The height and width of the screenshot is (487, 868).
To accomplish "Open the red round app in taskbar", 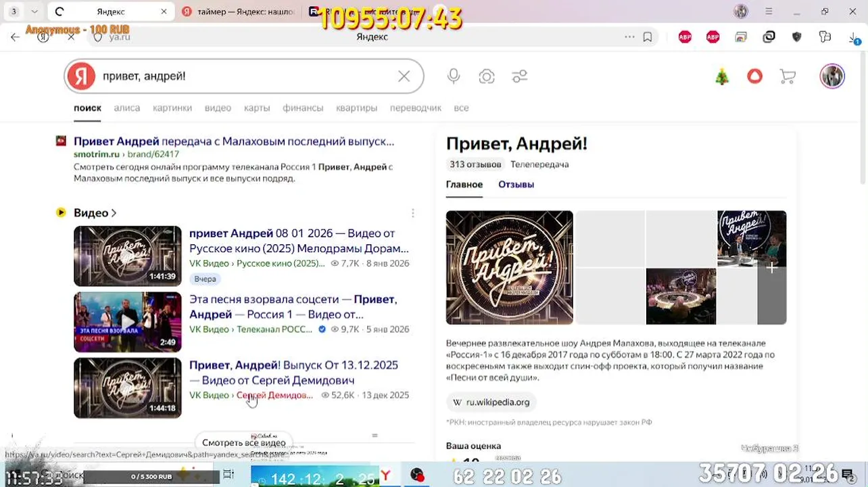I will tap(417, 476).
